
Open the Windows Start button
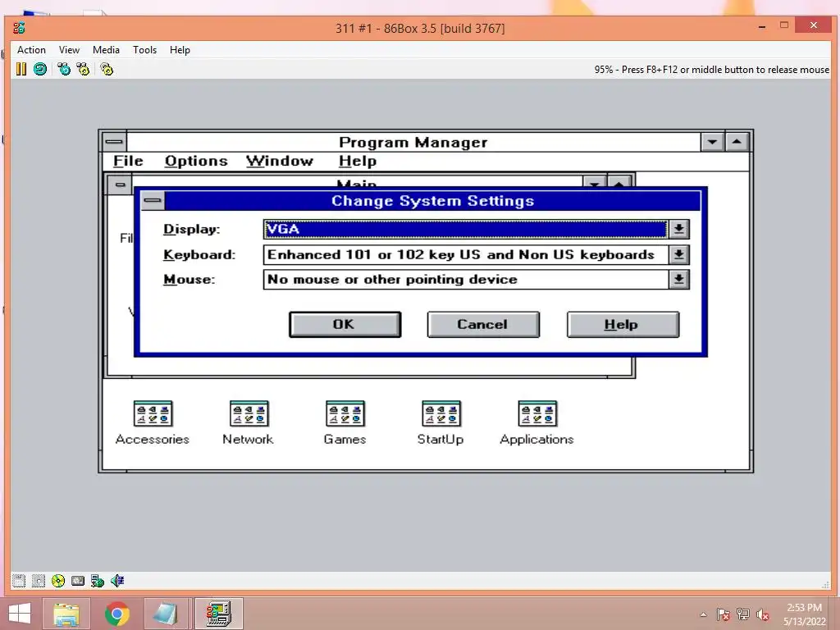click(x=20, y=614)
